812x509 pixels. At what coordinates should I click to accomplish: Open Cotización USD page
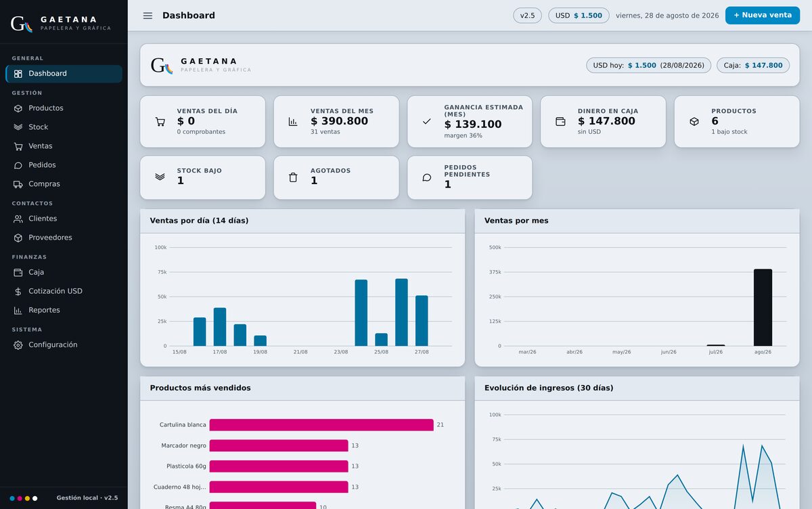tap(64, 291)
